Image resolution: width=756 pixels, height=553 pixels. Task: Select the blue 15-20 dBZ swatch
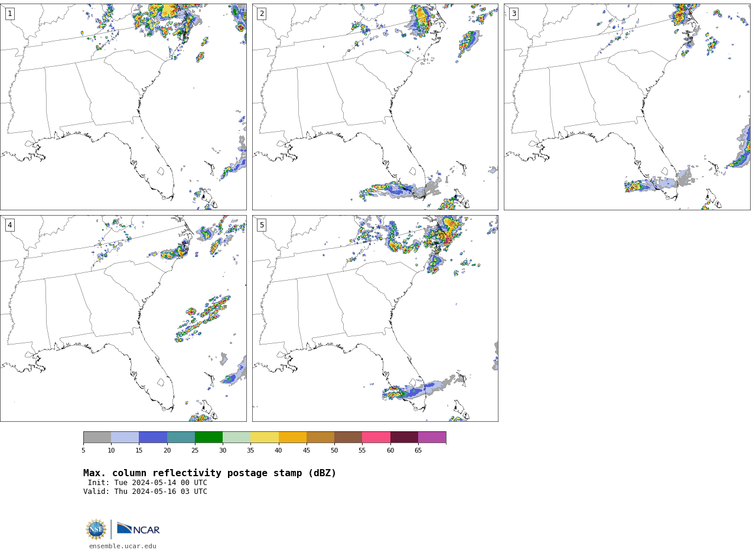153,437
